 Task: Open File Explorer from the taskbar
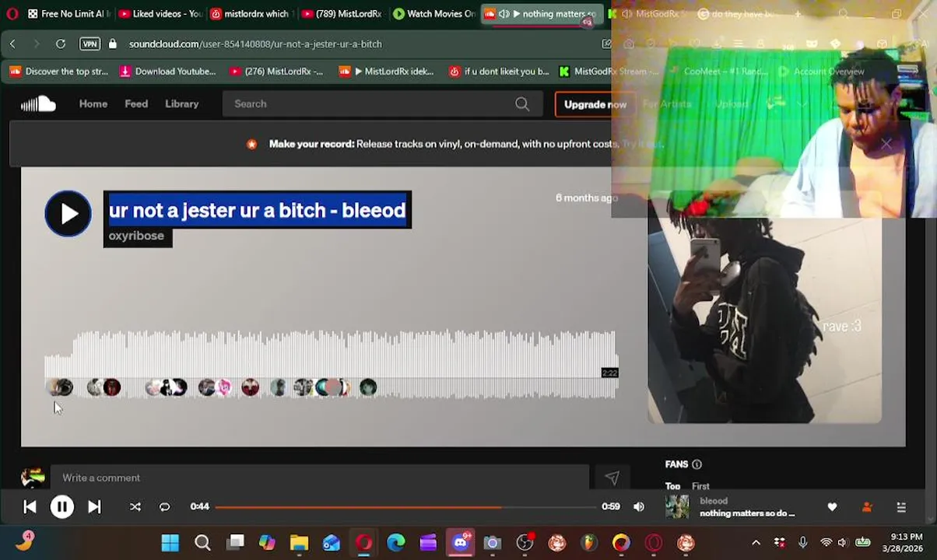click(299, 542)
